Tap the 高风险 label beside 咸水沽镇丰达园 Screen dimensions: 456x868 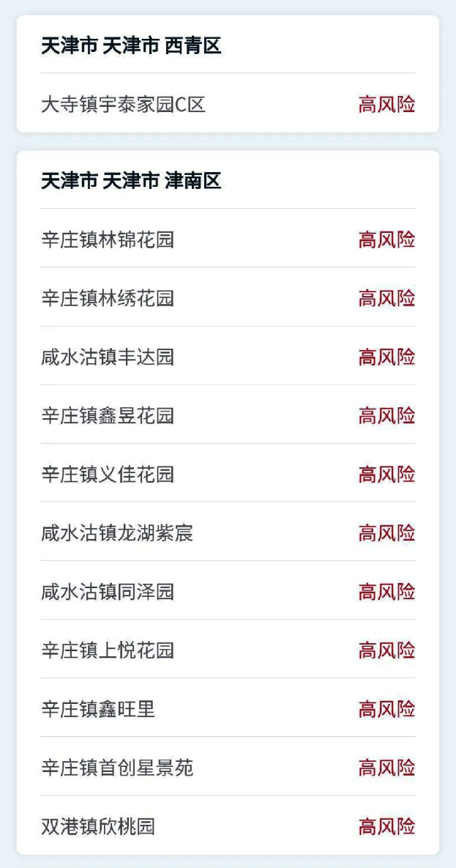coord(386,357)
